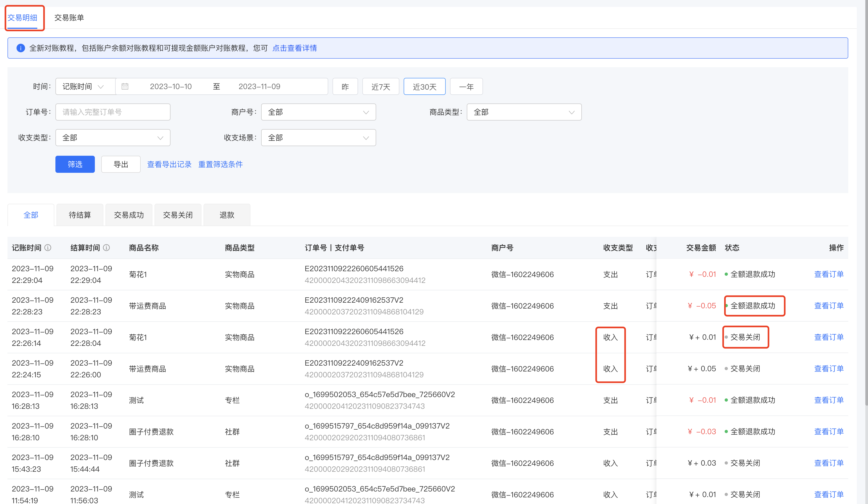The height and width of the screenshot is (504, 868).
Task: Open 点击查看详情 link in notice banner
Action: click(x=294, y=48)
